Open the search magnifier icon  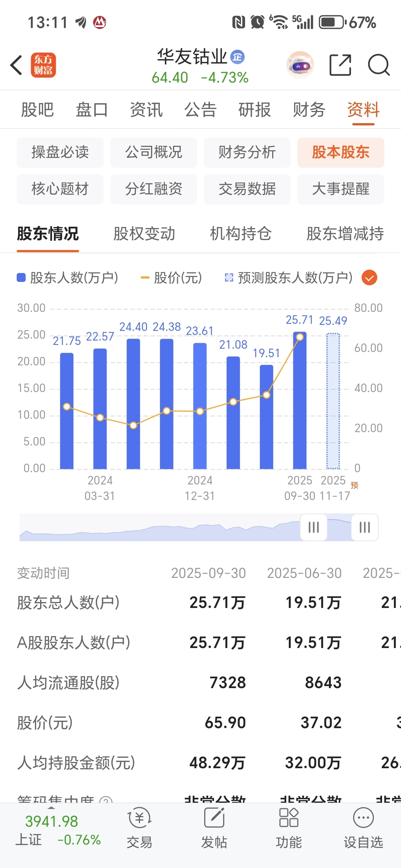(x=379, y=65)
